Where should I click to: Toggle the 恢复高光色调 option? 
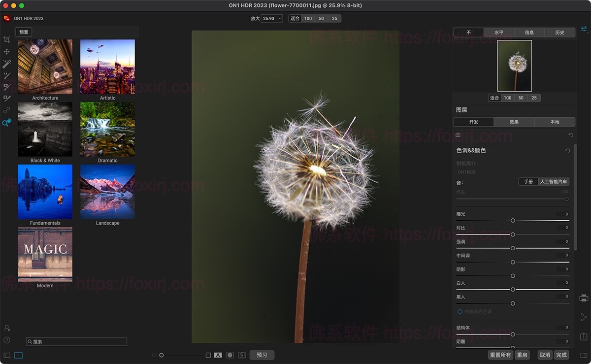tap(460, 311)
